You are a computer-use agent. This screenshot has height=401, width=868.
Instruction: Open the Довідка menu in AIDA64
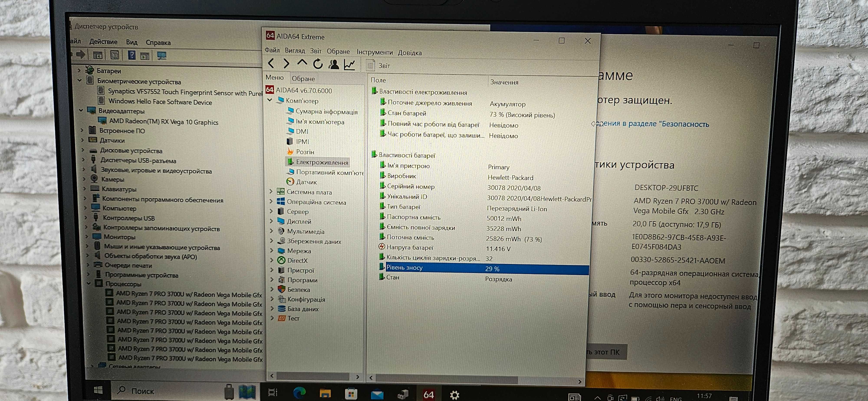pyautogui.click(x=410, y=53)
